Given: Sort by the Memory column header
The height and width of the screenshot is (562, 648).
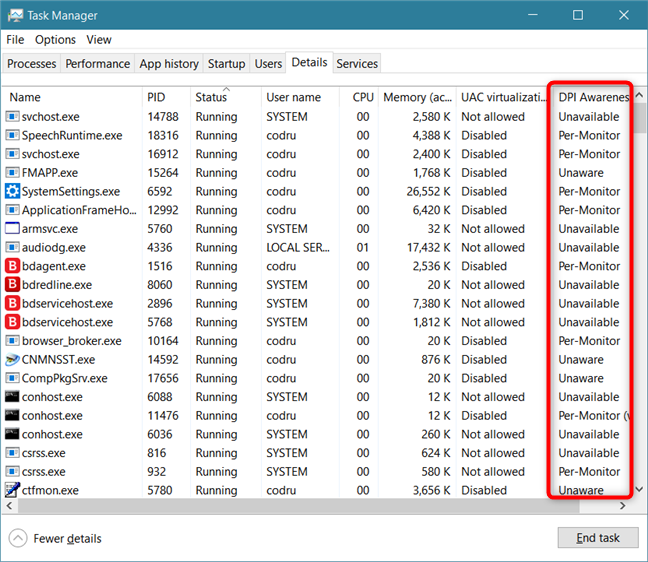Looking at the screenshot, I should coord(417,97).
